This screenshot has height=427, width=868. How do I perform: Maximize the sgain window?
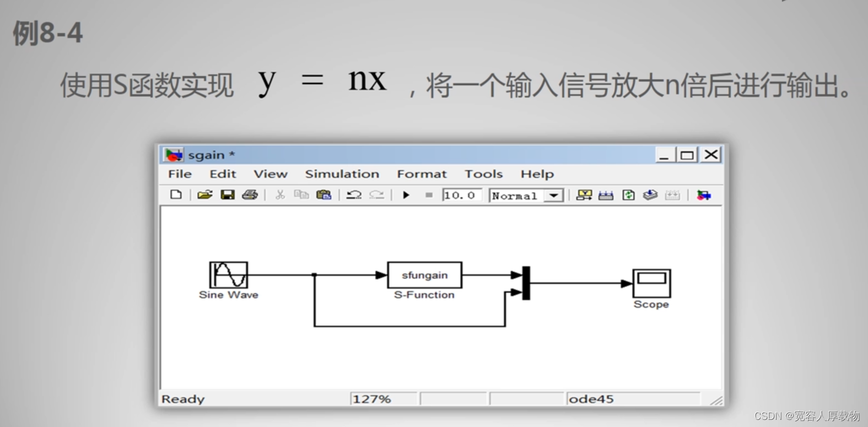[687, 155]
